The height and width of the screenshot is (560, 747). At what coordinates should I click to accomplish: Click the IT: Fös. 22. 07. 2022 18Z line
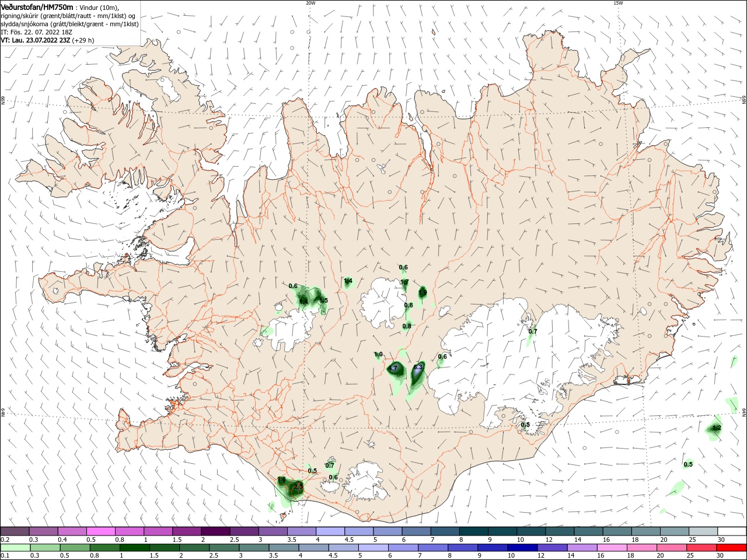point(36,32)
